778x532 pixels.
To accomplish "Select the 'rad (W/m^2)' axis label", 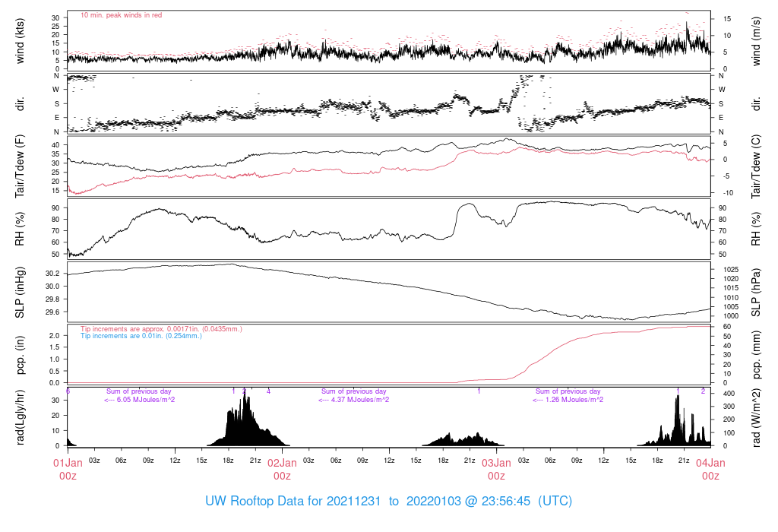I will point(756,418).
